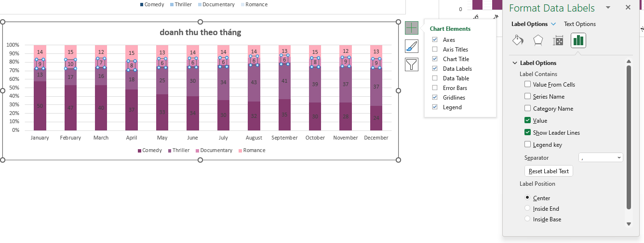Uncheck Legend in Chart Elements
Image resolution: width=644 pixels, height=243 pixels.
tap(435, 107)
